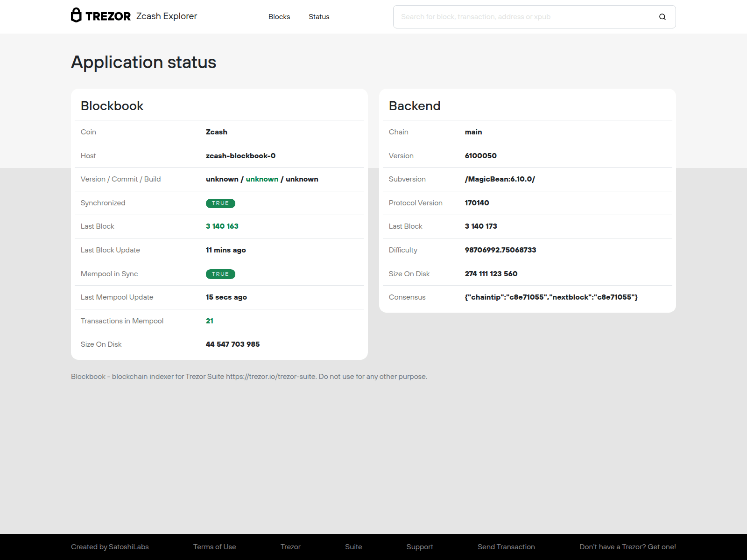
Task: Open the Status menu item
Action: pos(319,17)
